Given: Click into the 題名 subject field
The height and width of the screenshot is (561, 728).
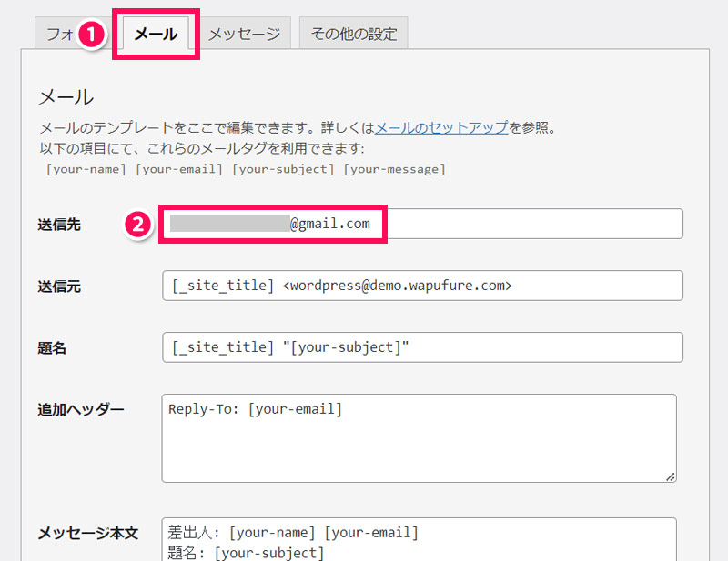Looking at the screenshot, I should pyautogui.click(x=421, y=347).
